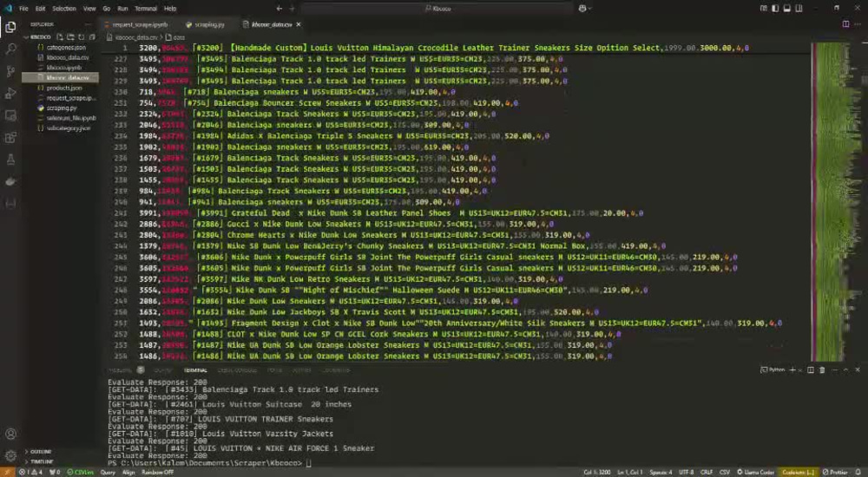The width and height of the screenshot is (868, 477).
Task: Open the notifications bell in status bar
Action: pos(858,472)
